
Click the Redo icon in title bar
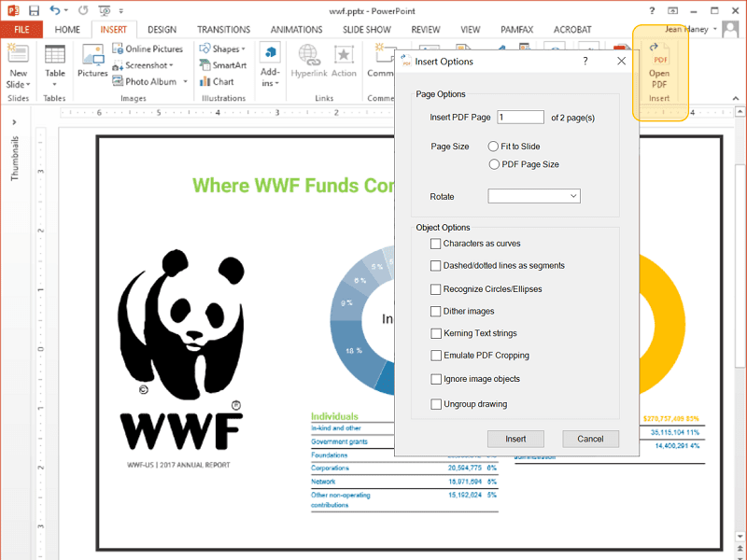pyautogui.click(x=83, y=10)
